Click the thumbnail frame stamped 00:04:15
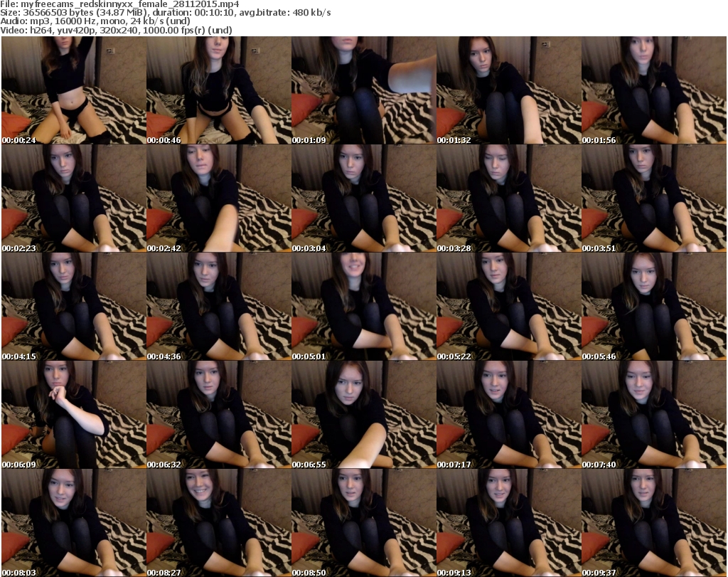The height and width of the screenshot is (577, 728). pyautogui.click(x=74, y=307)
